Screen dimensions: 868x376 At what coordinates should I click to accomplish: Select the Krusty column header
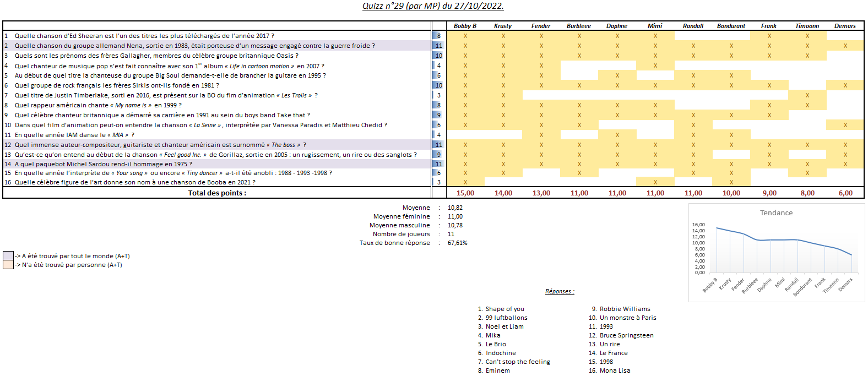tap(503, 26)
